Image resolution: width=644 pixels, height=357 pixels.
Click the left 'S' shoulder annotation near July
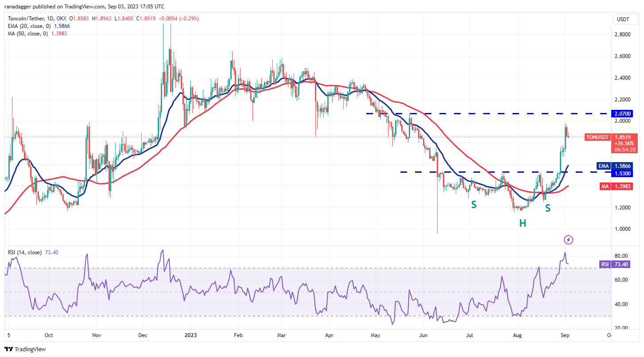[473, 205]
